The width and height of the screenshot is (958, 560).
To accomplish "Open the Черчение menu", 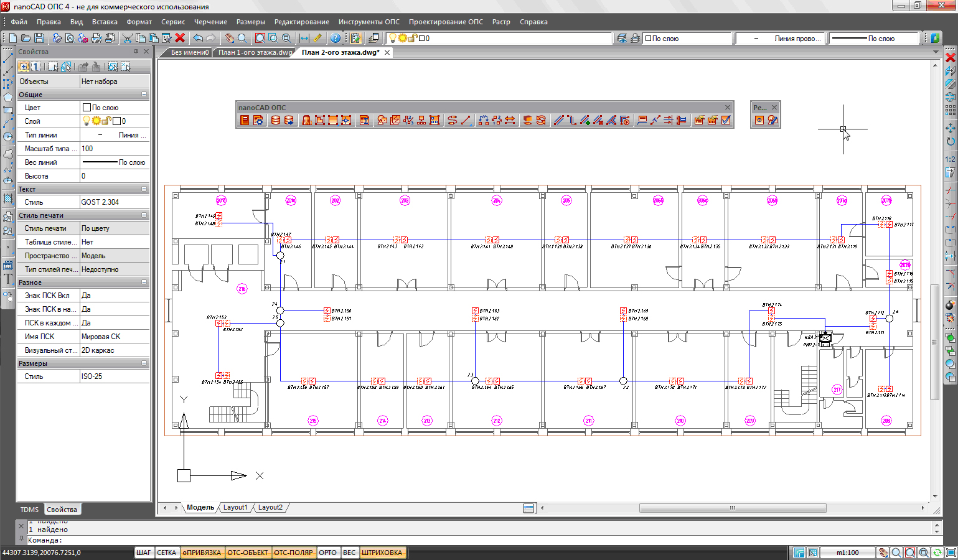I will point(210,22).
